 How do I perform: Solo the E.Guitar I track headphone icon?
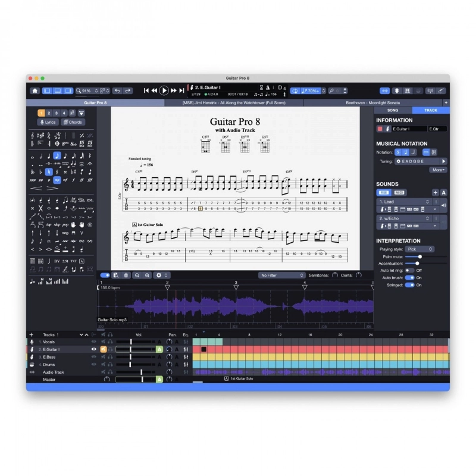tap(111, 350)
